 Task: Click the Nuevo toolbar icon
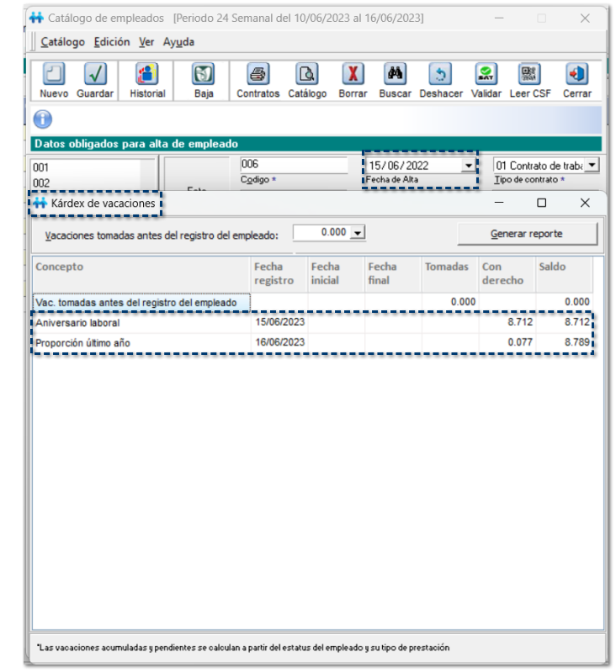[x=54, y=74]
